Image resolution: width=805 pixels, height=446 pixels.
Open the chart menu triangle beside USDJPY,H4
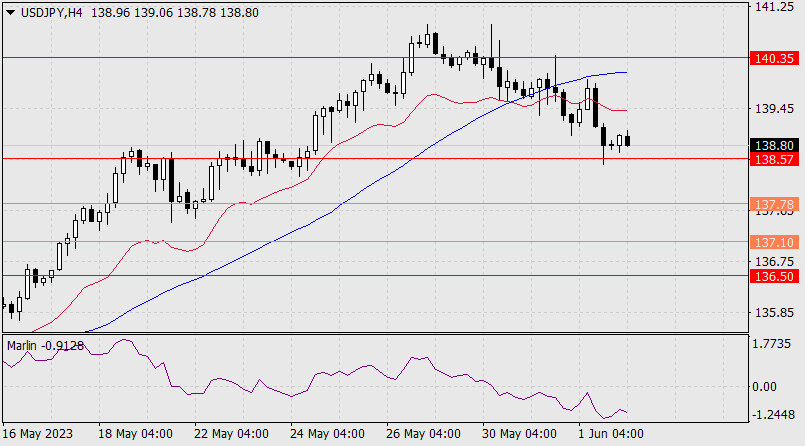coord(10,13)
